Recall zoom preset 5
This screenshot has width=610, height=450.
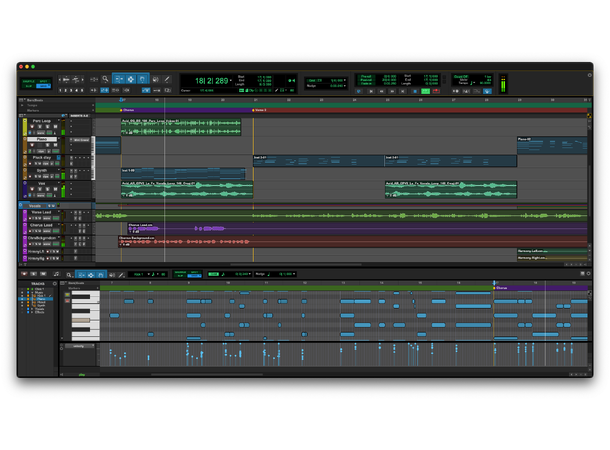[82, 90]
